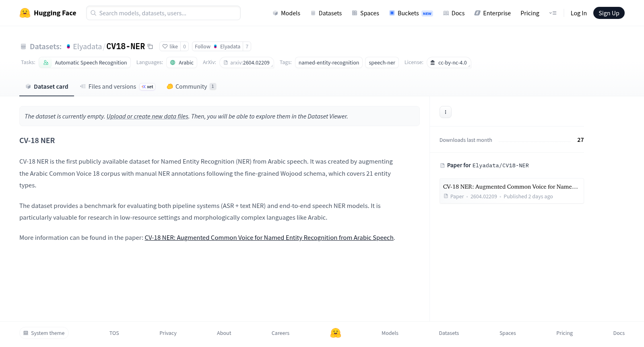Follow the Elyadata organization
The width and height of the screenshot is (644, 347).
[x=217, y=46]
